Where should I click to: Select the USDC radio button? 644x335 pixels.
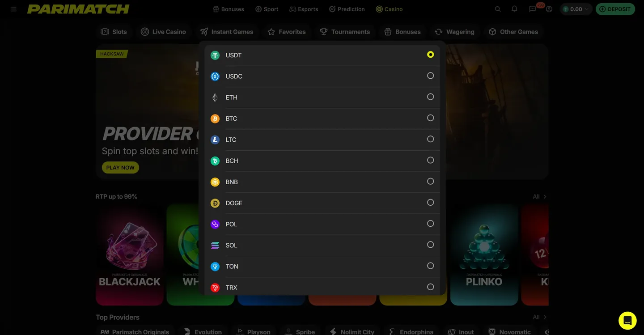point(431,76)
